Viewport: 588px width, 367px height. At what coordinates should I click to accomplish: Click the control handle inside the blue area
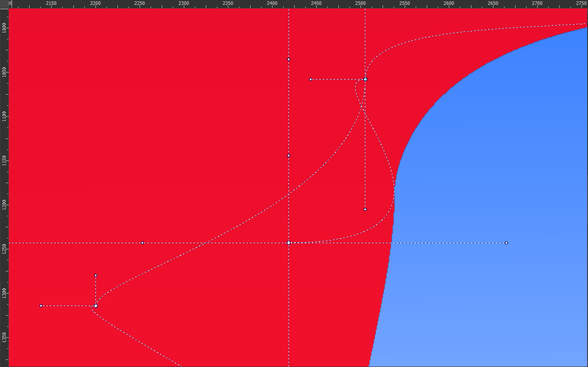click(506, 243)
